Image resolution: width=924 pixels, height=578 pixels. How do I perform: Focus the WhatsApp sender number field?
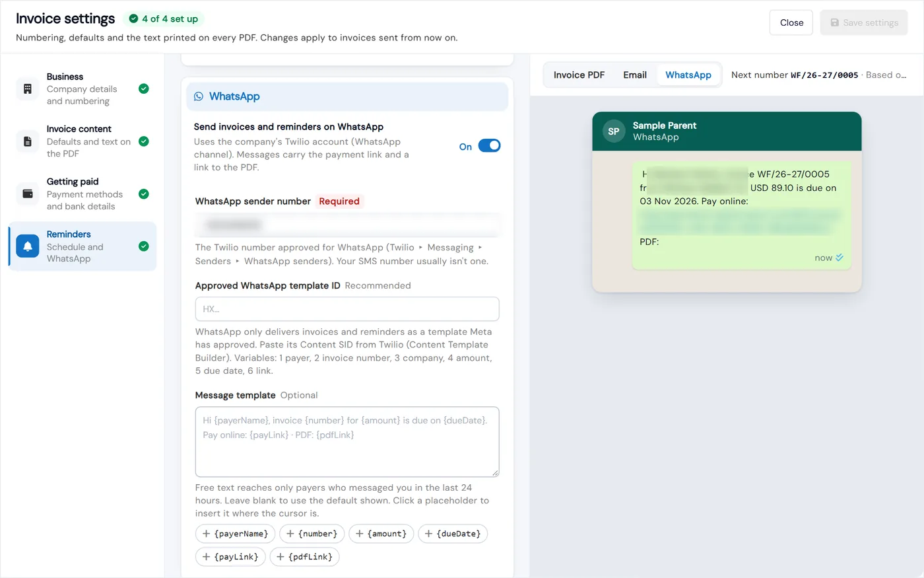point(347,225)
